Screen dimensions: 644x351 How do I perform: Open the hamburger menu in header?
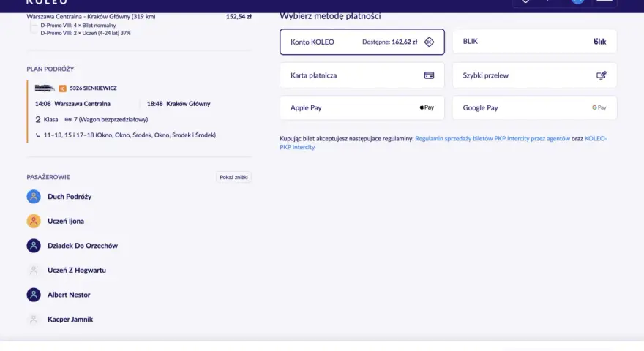coord(604,1)
